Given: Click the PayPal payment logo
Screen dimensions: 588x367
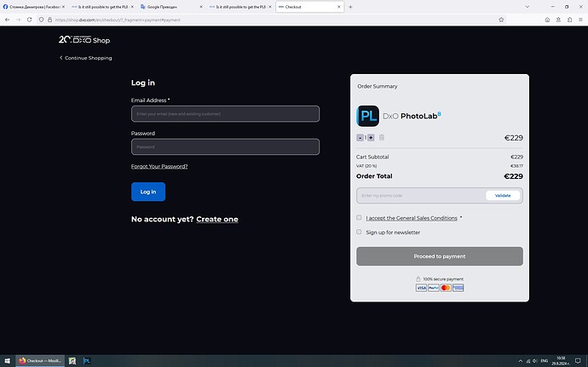Looking at the screenshot, I should pyautogui.click(x=434, y=288).
